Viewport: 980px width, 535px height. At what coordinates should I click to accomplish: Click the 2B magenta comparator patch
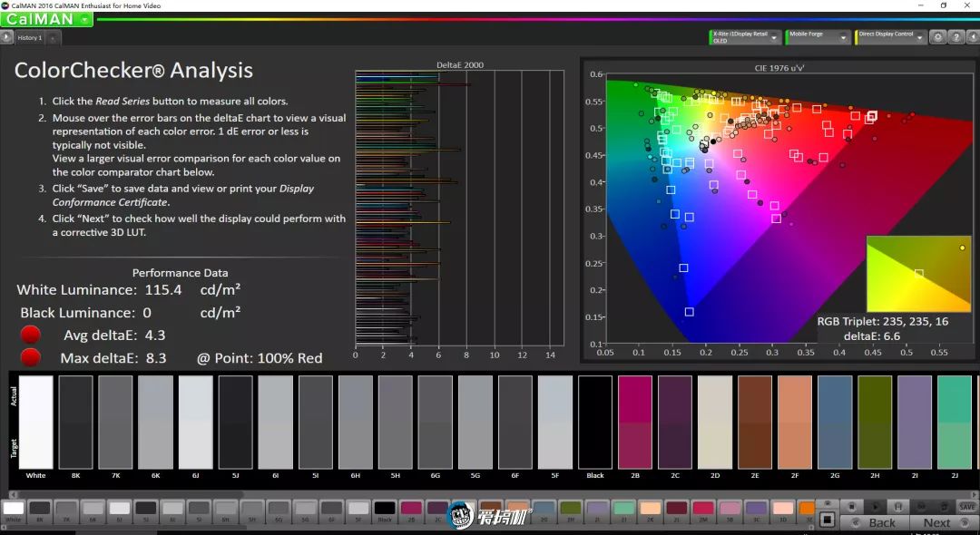click(x=635, y=422)
